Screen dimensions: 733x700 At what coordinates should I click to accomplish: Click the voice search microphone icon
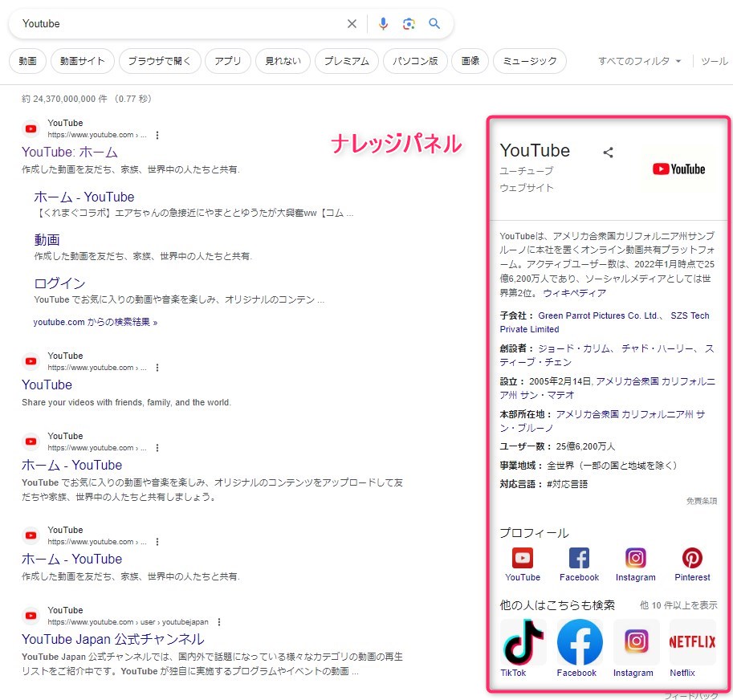point(383,24)
